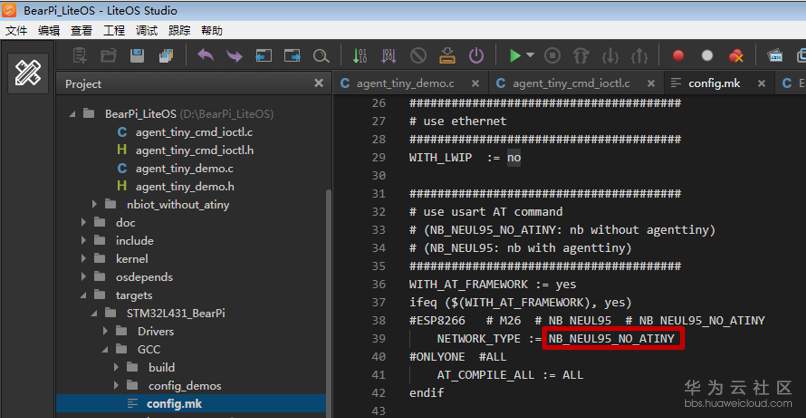Click the step out debug icon

[639, 56]
